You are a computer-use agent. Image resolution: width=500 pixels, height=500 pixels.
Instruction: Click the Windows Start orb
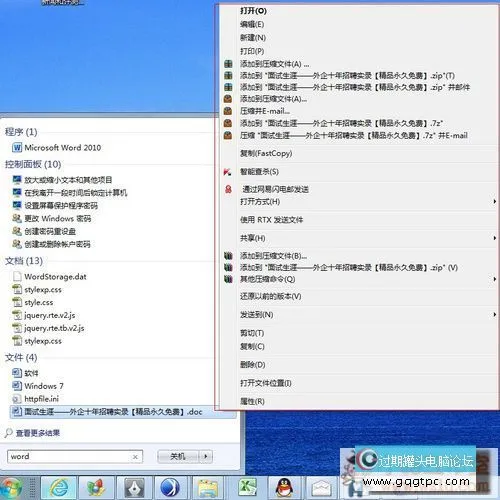tap(12, 488)
